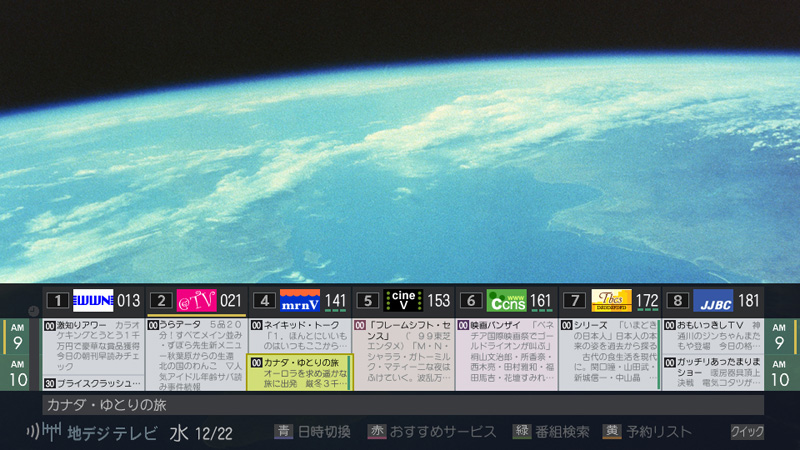This screenshot has width=800, height=450.
Task: Click the remote number 8 box
Action: [x=678, y=301]
